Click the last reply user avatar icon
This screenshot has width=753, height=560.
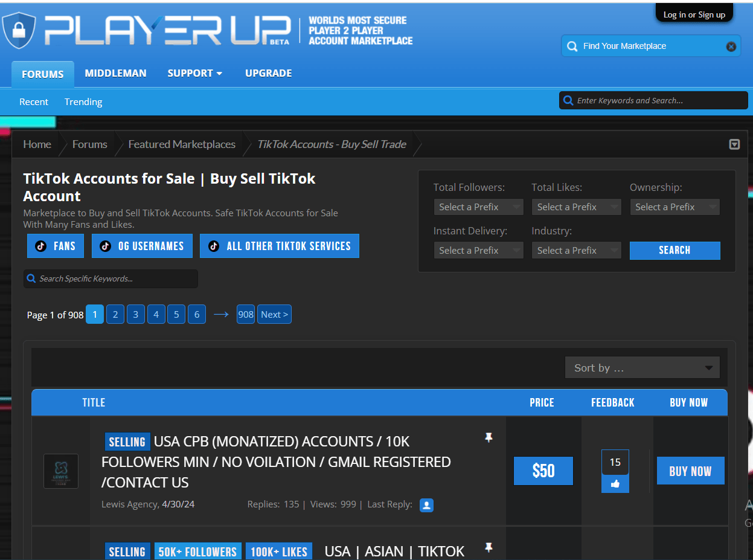point(426,505)
